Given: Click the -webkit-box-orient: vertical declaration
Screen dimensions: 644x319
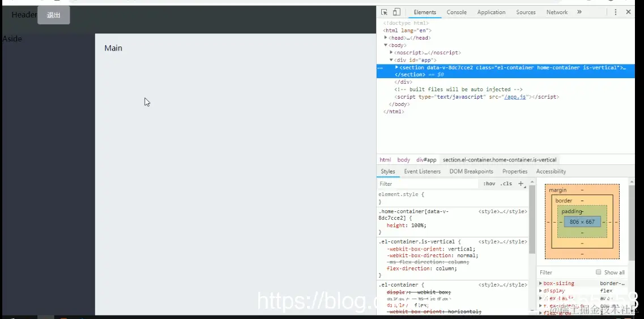Looking at the screenshot, I should pos(431,249).
